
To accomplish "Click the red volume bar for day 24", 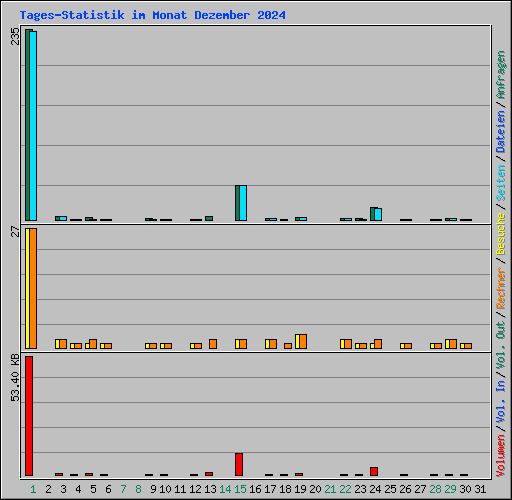I will pyautogui.click(x=374, y=471).
